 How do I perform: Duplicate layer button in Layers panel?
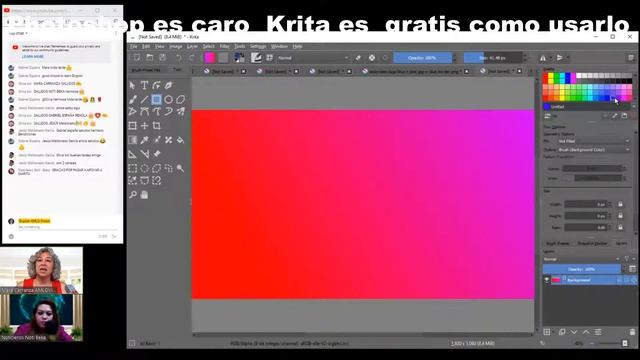pyautogui.click(x=562, y=332)
